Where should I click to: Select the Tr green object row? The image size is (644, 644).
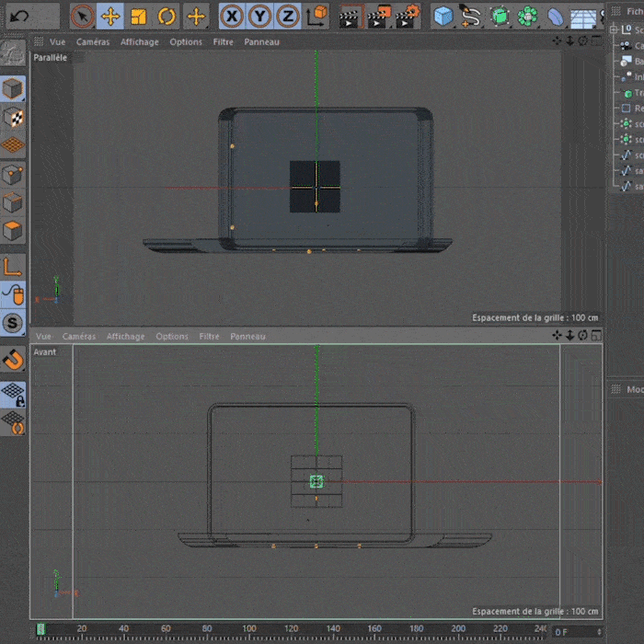click(x=632, y=93)
